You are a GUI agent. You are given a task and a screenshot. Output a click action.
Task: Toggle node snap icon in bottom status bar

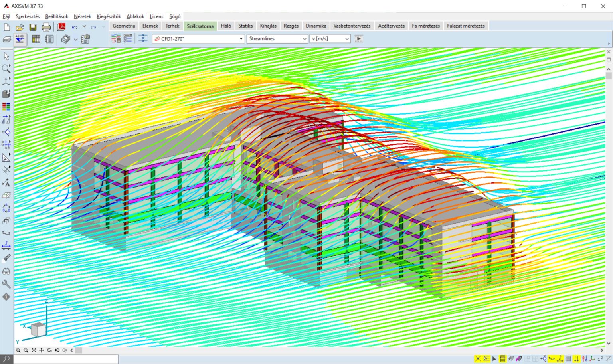(478, 359)
